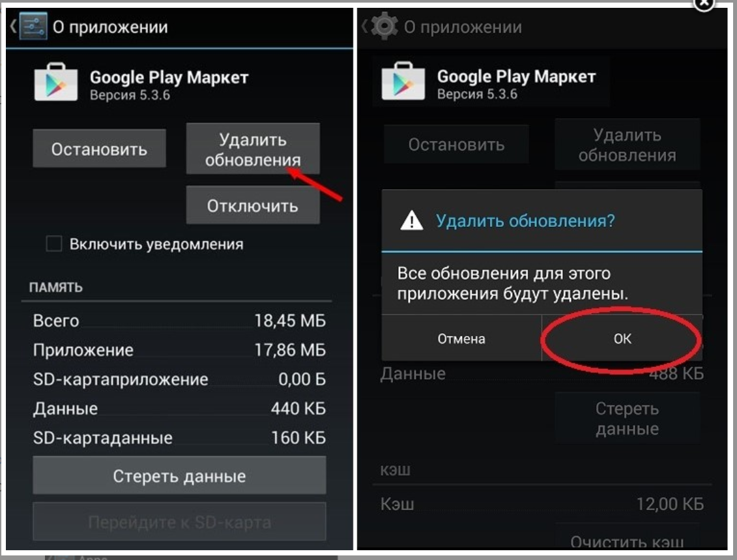Close the image overlay with X button
Screen dimensions: 737x560
(704, 4)
